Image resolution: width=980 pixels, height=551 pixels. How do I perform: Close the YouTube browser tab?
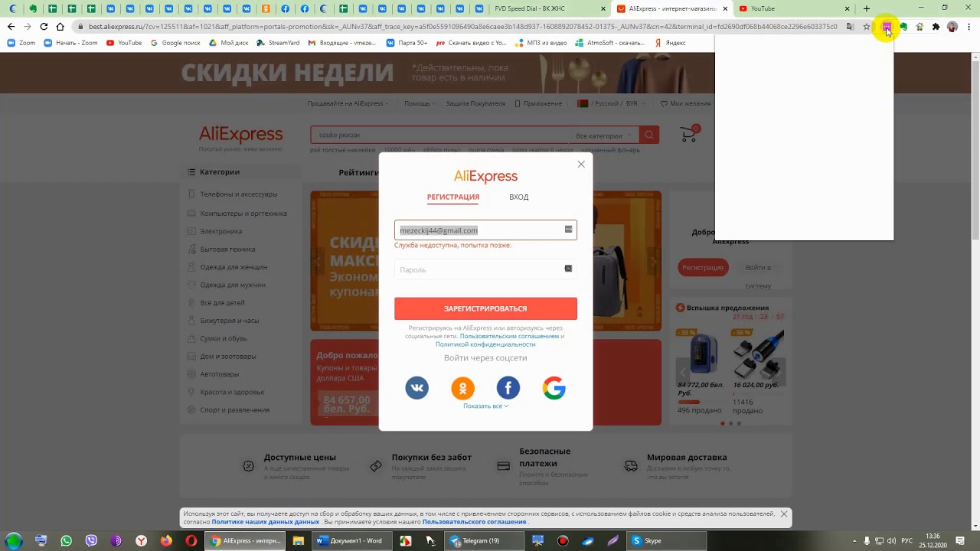(x=847, y=8)
